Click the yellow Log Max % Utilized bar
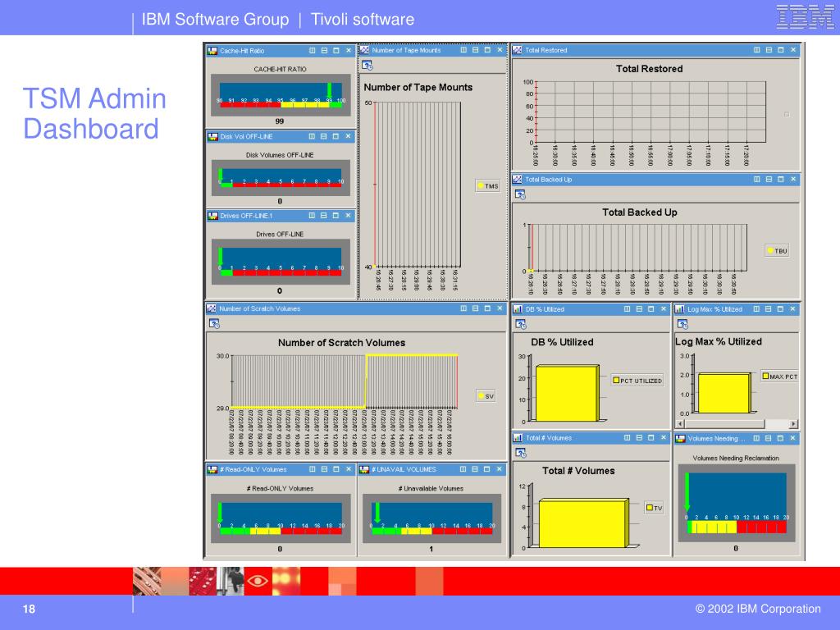Screen dimensions: 840x630 tap(724, 393)
